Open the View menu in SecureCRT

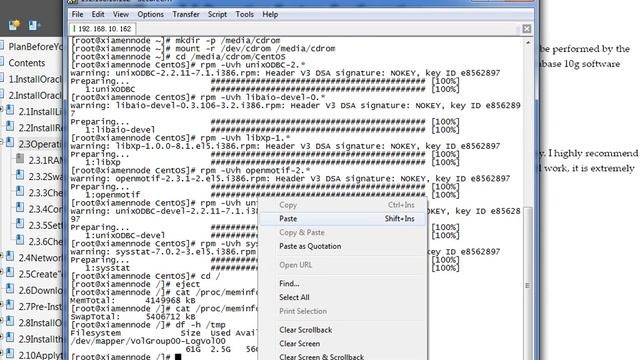(x=121, y=14)
